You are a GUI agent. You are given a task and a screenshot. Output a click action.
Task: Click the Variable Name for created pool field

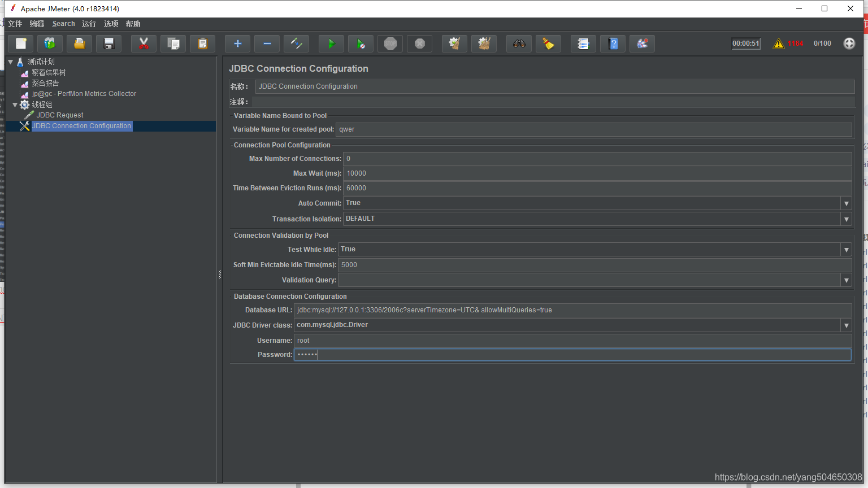(x=593, y=129)
